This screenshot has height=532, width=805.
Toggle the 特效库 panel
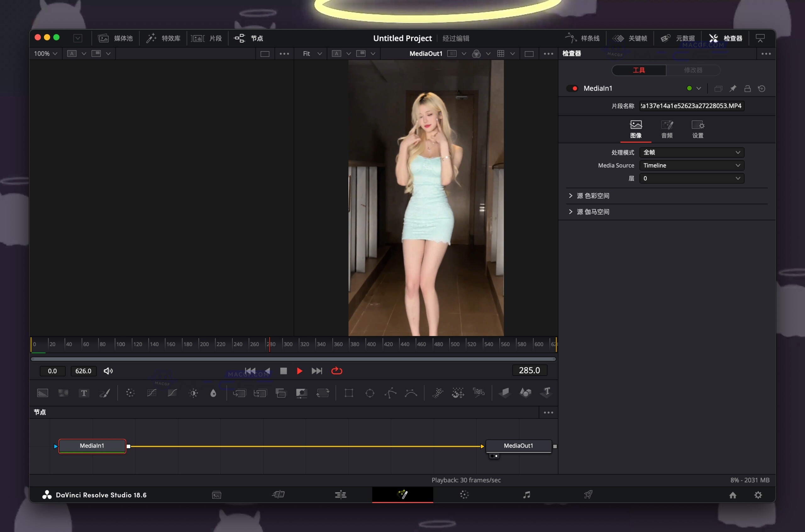(x=163, y=38)
